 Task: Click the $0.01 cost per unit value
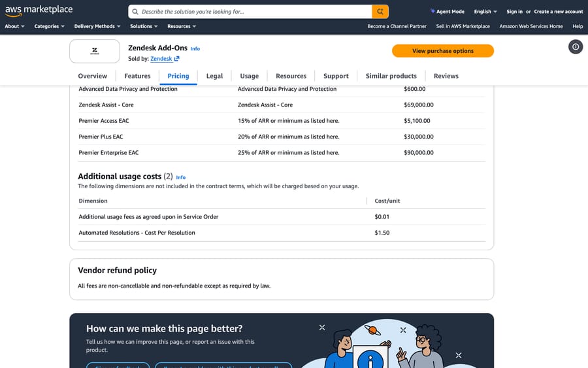382,217
